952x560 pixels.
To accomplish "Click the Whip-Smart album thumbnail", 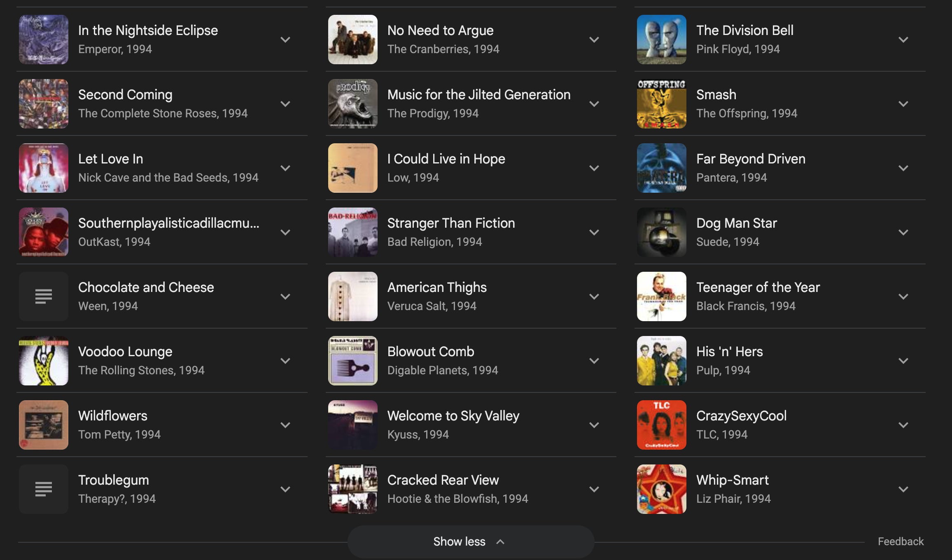I will (661, 489).
